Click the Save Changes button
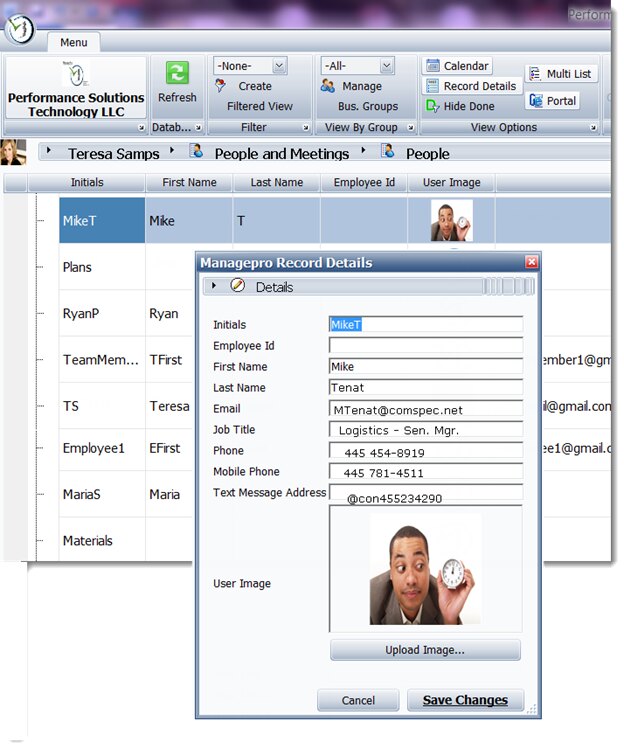Image resolution: width=624 pixels, height=749 pixels. [465, 700]
